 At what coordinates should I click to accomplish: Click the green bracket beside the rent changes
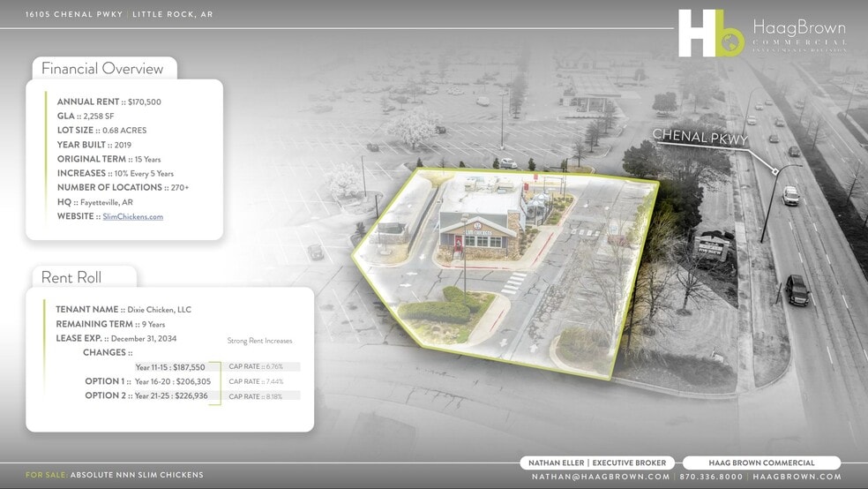(217, 382)
